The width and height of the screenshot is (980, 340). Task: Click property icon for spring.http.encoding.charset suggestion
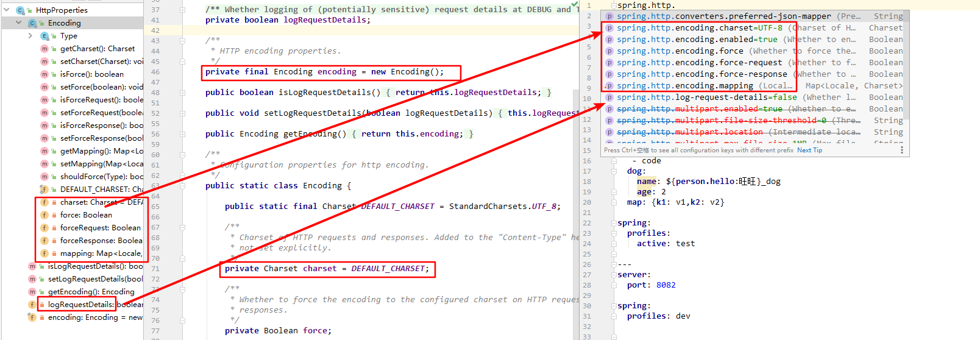click(609, 28)
